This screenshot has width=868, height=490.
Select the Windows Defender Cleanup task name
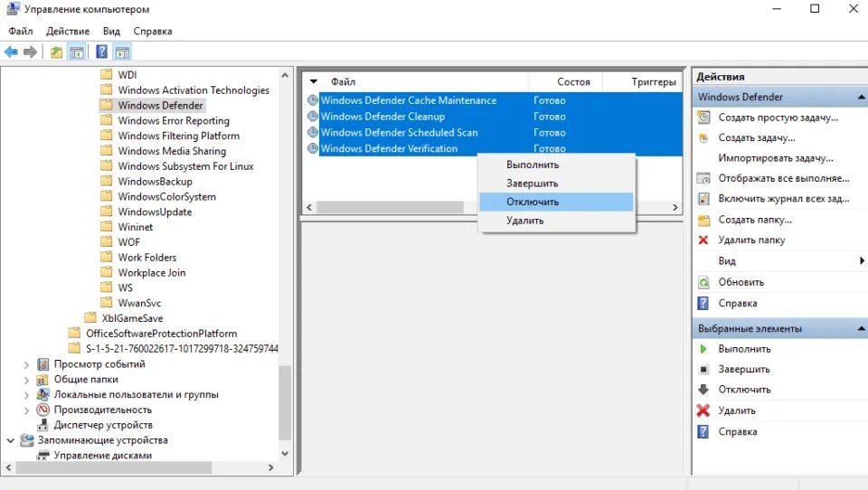pos(383,117)
